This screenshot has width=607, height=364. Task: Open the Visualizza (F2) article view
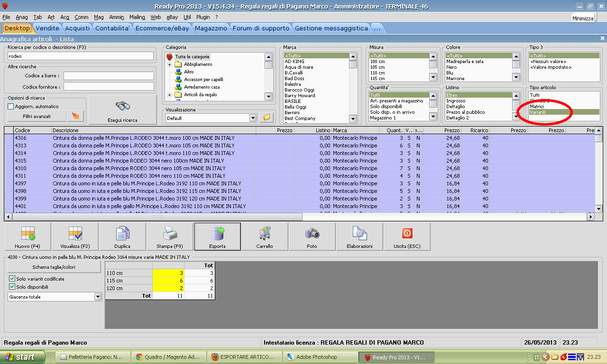click(75, 237)
